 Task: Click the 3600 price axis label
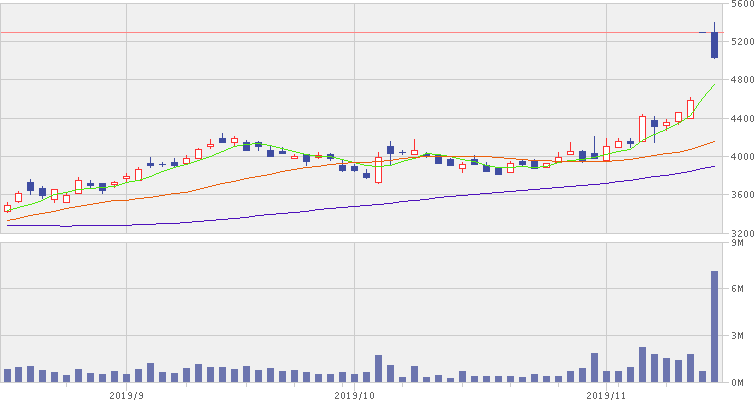740,195
